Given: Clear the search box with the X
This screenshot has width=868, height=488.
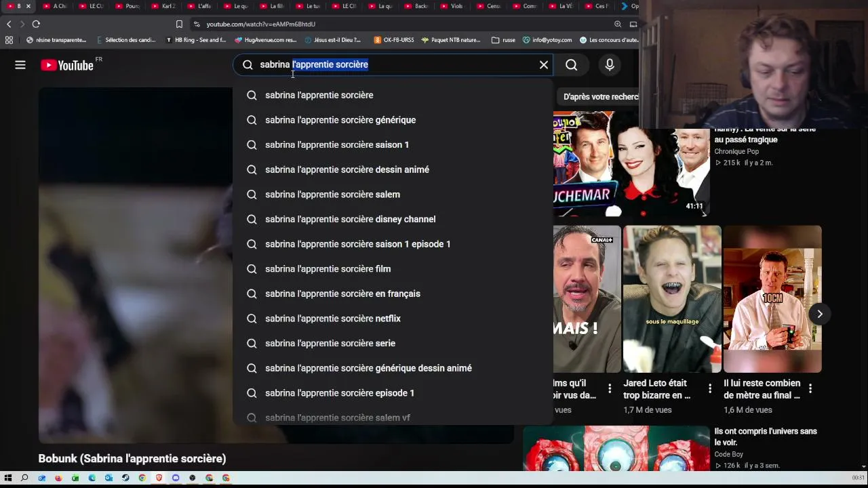Looking at the screenshot, I should (544, 64).
